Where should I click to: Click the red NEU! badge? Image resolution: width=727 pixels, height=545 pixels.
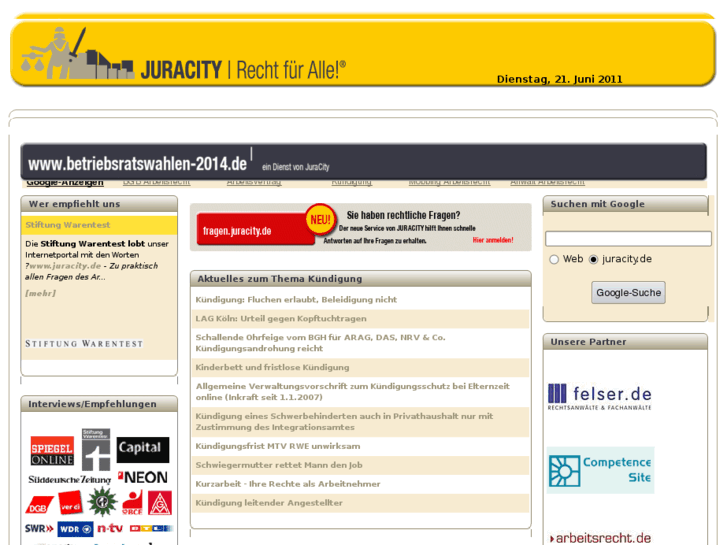[320, 219]
